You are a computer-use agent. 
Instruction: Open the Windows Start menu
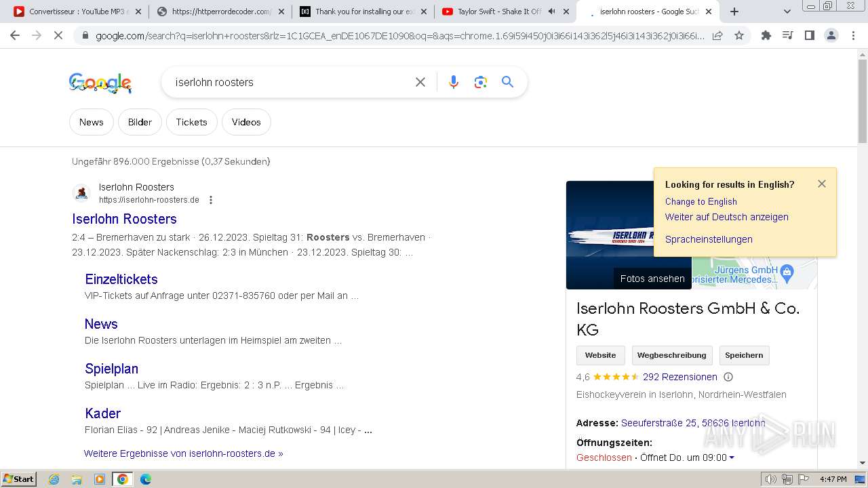(x=19, y=479)
